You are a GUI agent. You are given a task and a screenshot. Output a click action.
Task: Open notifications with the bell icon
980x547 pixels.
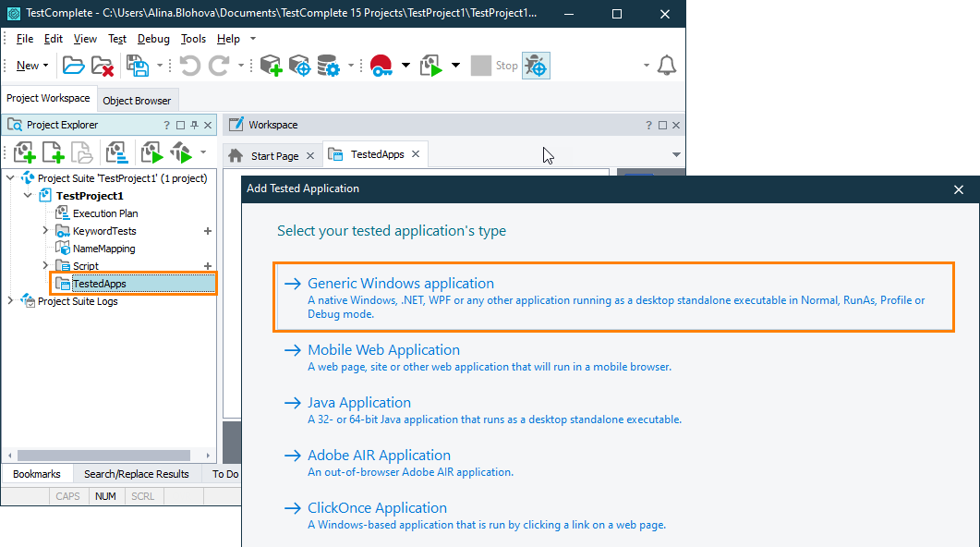coord(667,66)
